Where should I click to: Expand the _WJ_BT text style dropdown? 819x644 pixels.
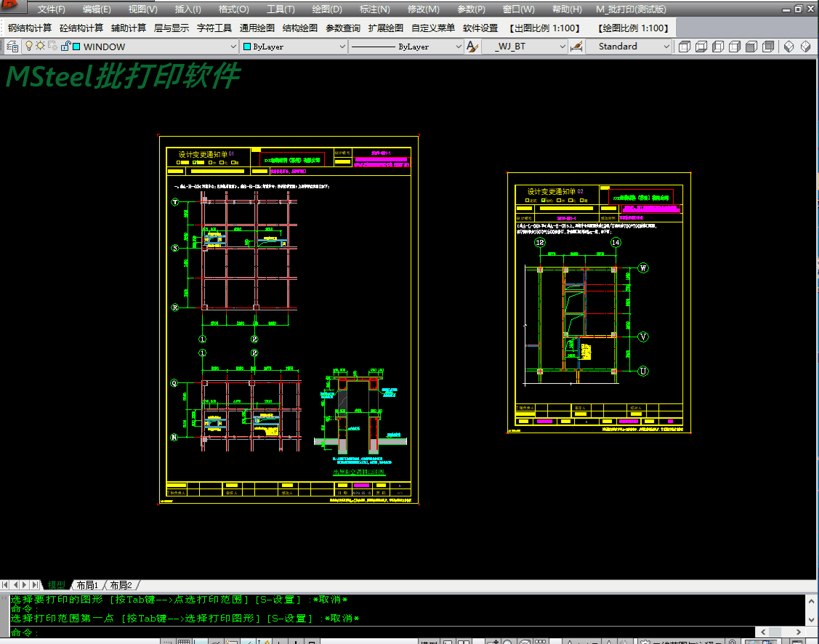tap(562, 47)
